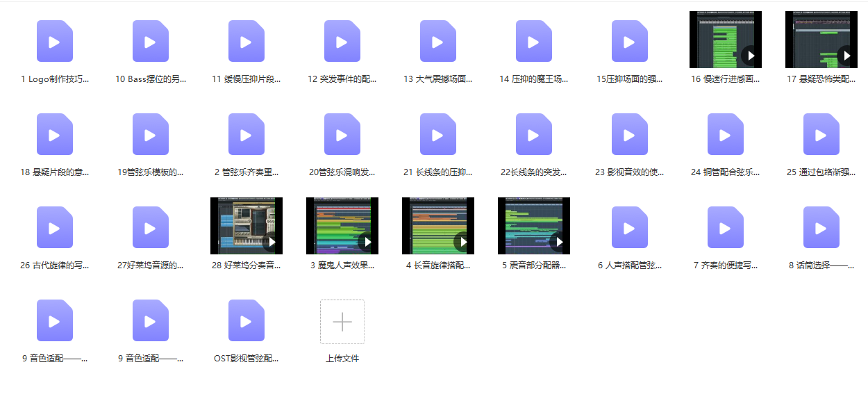Select the '23 影视音效的便...' video icon
Viewport: 868px width, 401px height.
pyautogui.click(x=630, y=134)
